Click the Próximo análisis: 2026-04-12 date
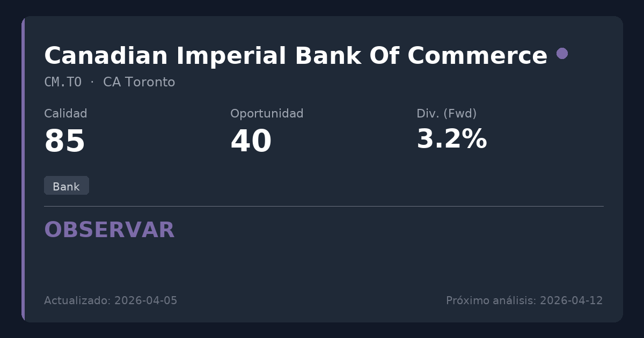Screen dimensions: 644x338 [524, 300]
